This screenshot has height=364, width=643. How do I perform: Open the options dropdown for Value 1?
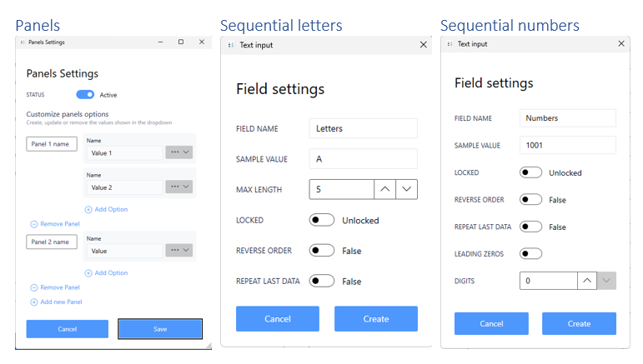pos(179,152)
